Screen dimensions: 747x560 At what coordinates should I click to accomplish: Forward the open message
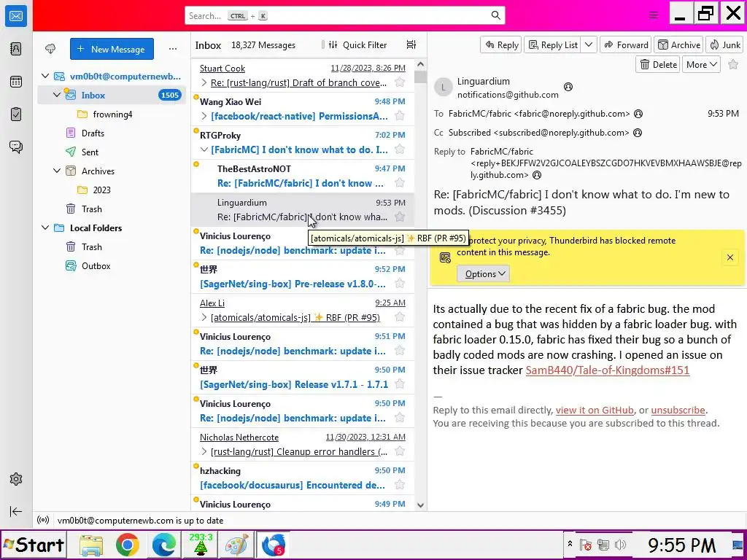[626, 44]
